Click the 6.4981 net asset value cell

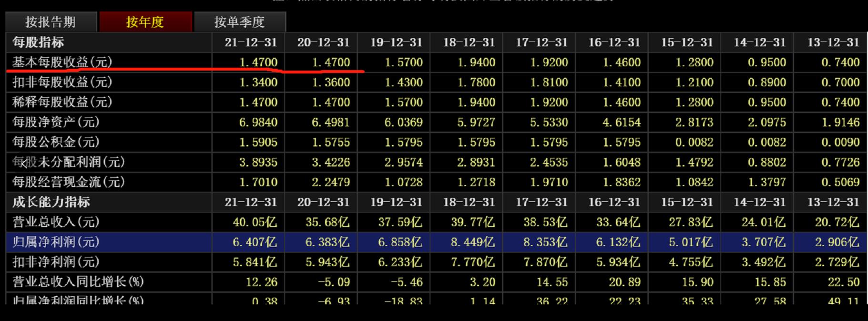click(x=331, y=123)
